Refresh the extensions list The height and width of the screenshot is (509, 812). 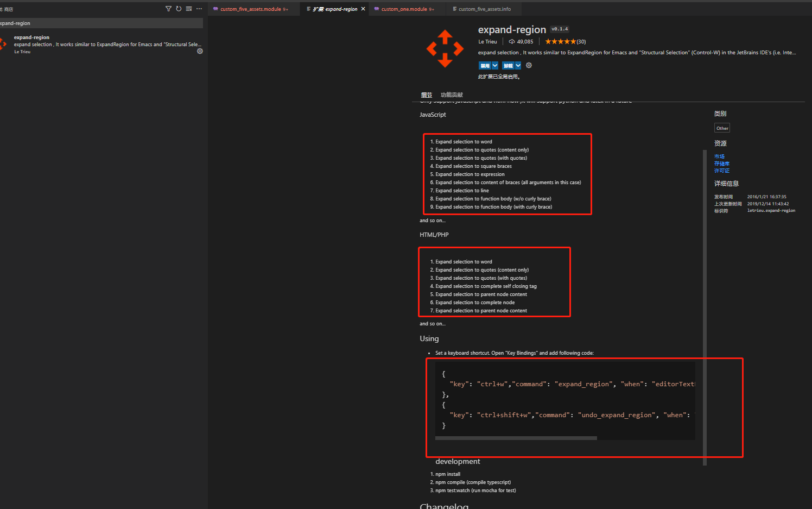[179, 9]
